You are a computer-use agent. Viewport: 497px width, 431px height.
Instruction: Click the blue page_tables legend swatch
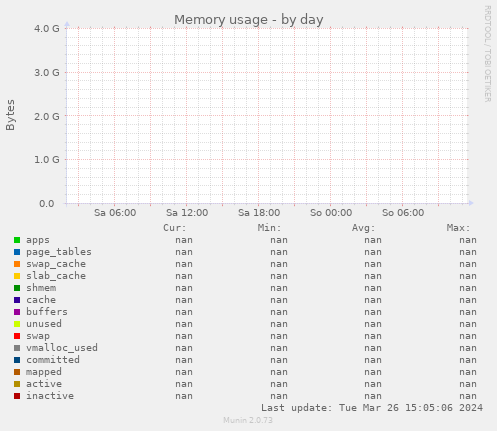point(17,252)
